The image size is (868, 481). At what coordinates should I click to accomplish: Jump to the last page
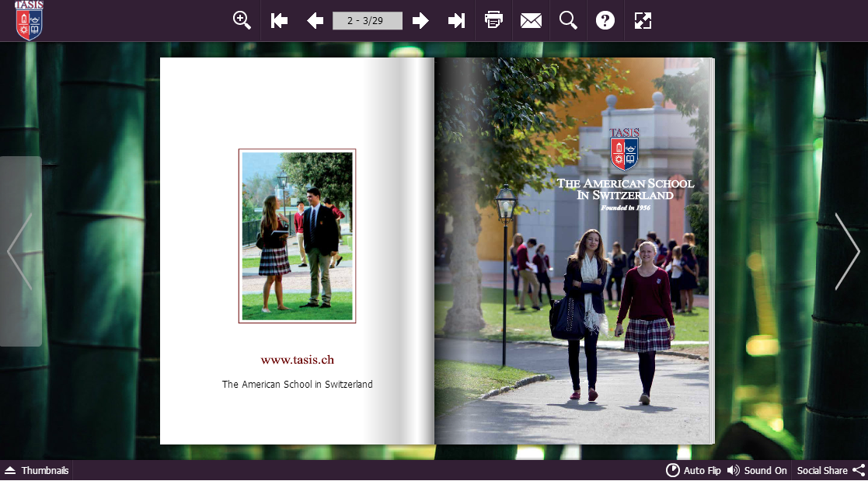coord(457,21)
